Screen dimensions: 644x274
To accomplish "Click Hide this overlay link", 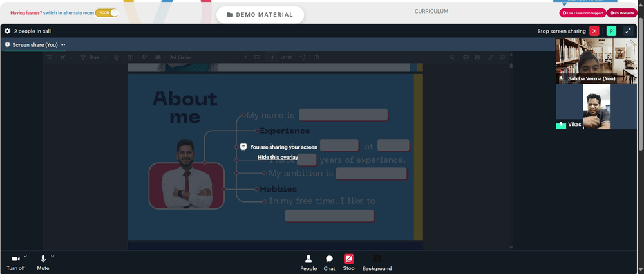I will point(278,157).
